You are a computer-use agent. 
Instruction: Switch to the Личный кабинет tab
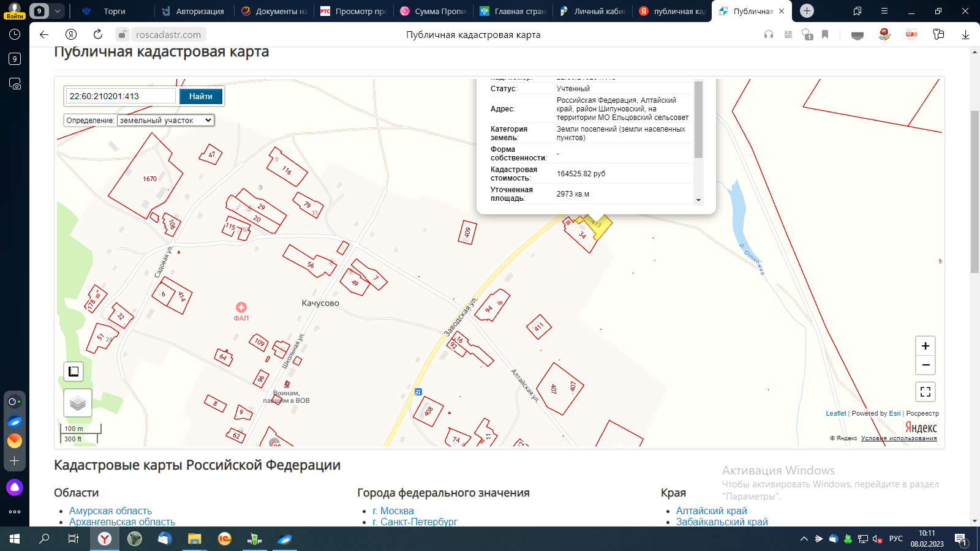(x=592, y=11)
